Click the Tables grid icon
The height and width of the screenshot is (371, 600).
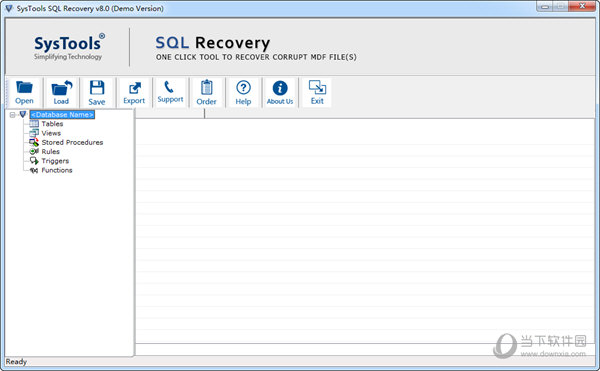pyautogui.click(x=34, y=124)
